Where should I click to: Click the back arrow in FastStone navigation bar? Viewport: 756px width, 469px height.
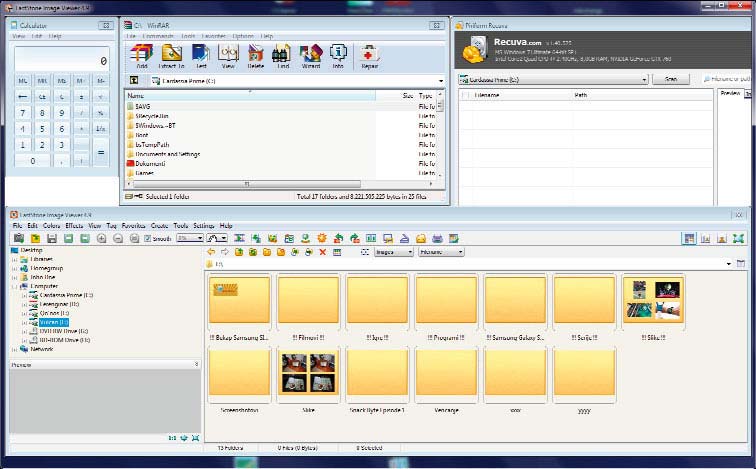pos(211,252)
